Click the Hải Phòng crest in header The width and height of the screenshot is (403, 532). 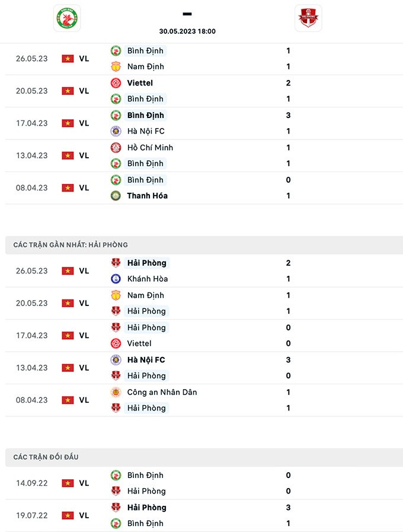pyautogui.click(x=308, y=18)
